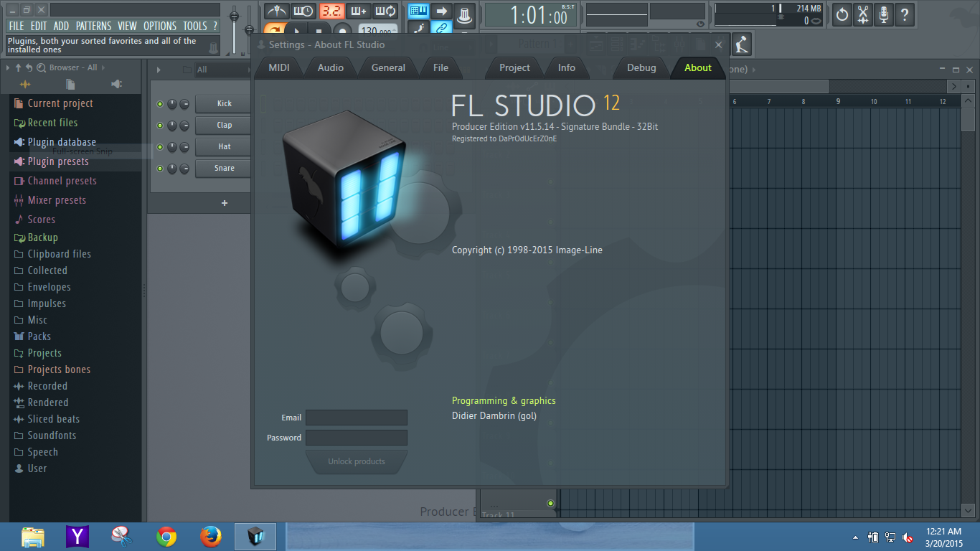The width and height of the screenshot is (980, 551).
Task: Open the PATTERNS menu
Action: [x=94, y=26]
